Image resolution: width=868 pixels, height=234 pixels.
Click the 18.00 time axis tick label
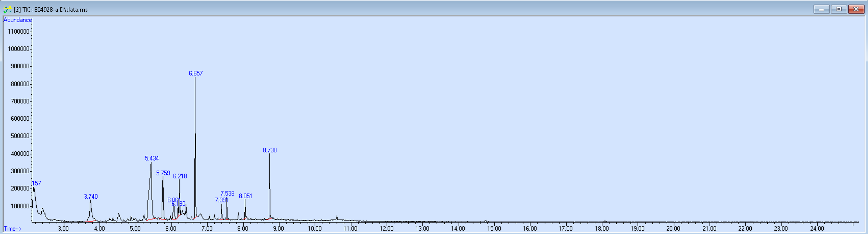[602, 228]
